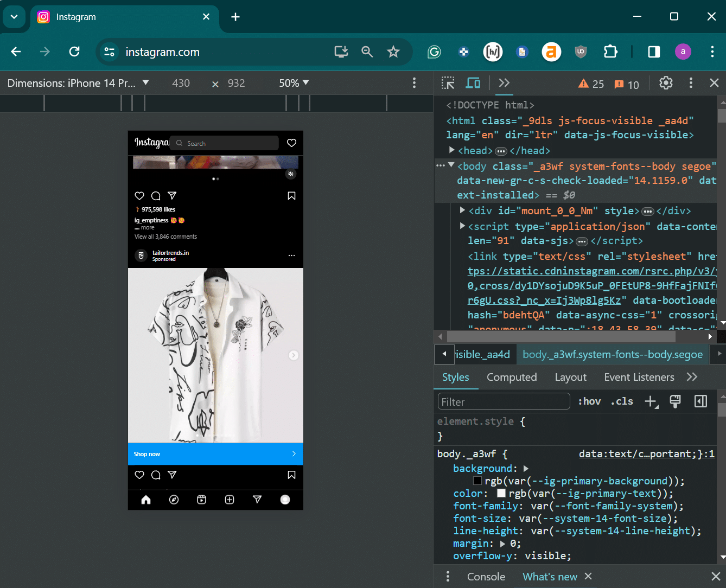Image resolution: width=726 pixels, height=588 pixels.
Task: Activate the inspect element selector tool
Action: [x=448, y=83]
